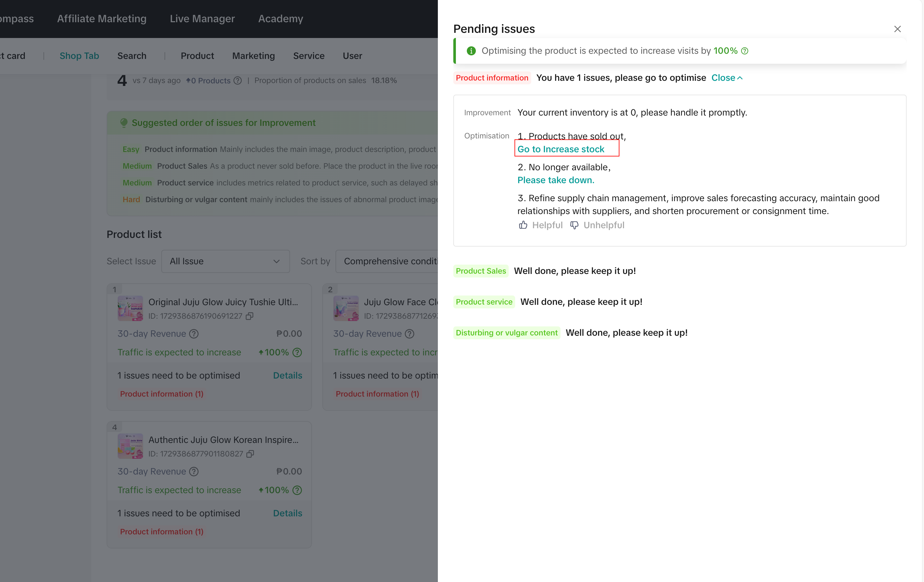Click the thumbs down Unhelpful icon

573,225
